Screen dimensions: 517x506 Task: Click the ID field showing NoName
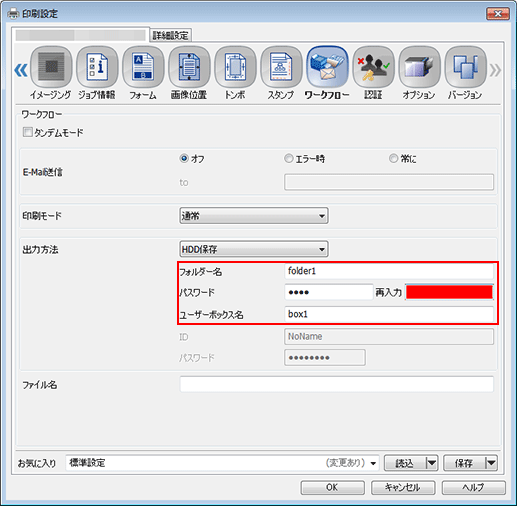[x=389, y=336]
